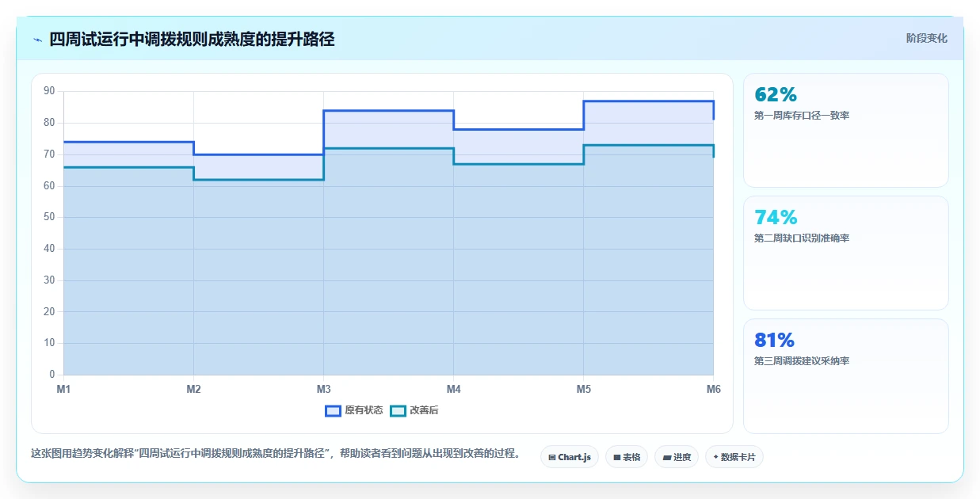
Task: Click the M4 x-axis label
Action: point(453,389)
